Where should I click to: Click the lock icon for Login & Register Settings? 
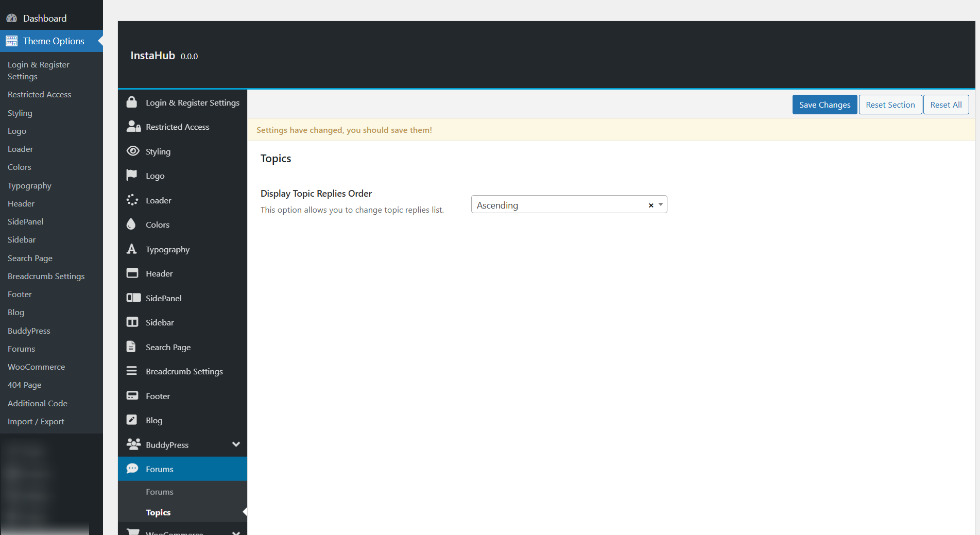pos(132,102)
